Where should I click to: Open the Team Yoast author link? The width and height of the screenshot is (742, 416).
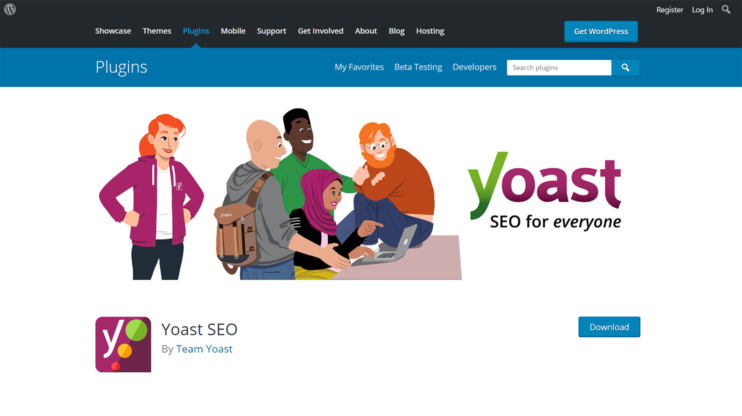(204, 349)
